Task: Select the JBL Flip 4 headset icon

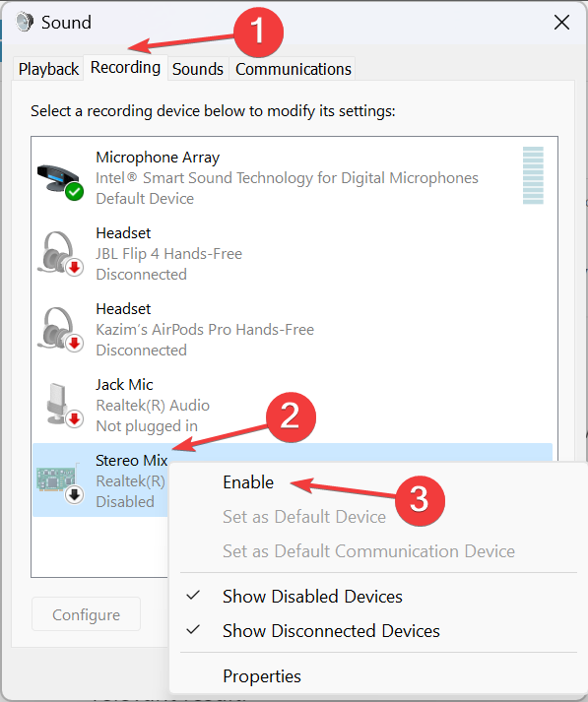Action: 60,253
